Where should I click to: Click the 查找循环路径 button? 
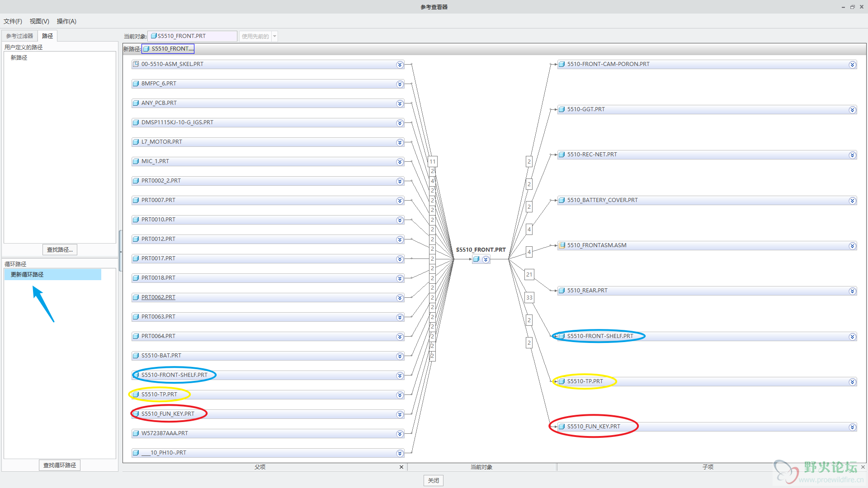60,465
